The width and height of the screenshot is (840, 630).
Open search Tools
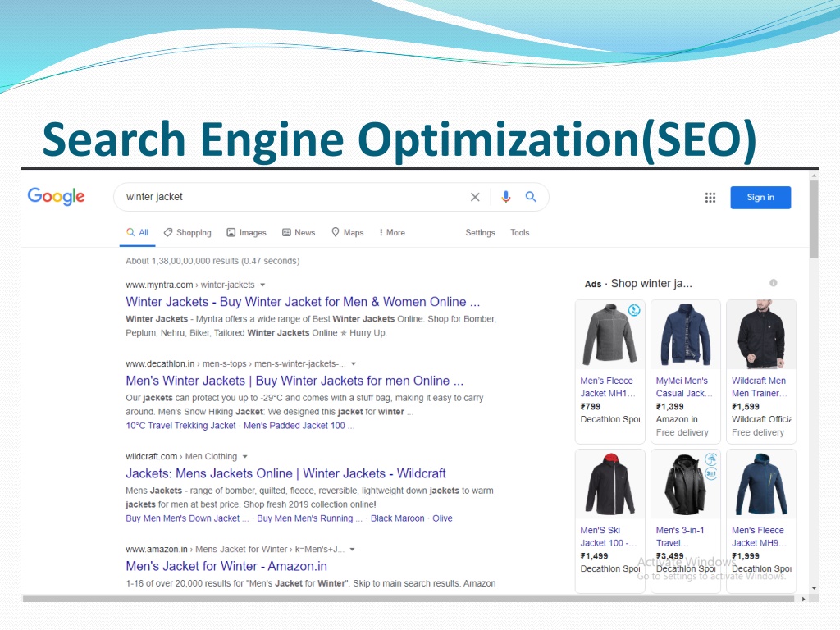point(519,232)
